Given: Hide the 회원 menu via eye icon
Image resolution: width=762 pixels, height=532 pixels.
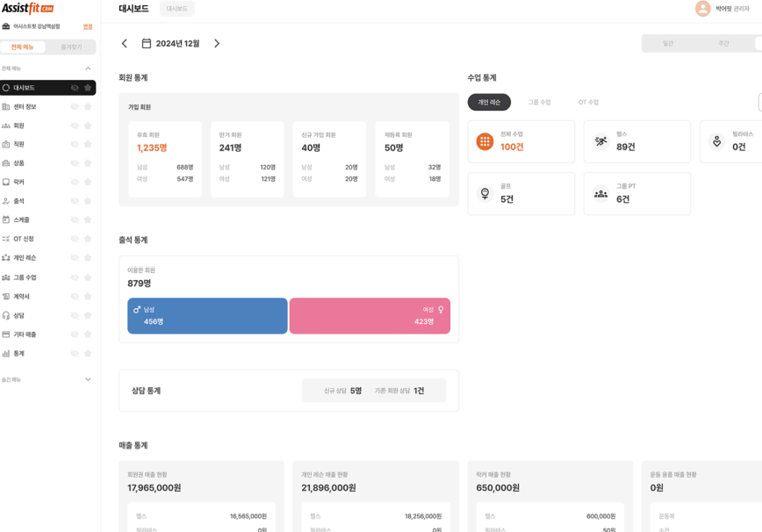Looking at the screenshot, I should coord(75,126).
